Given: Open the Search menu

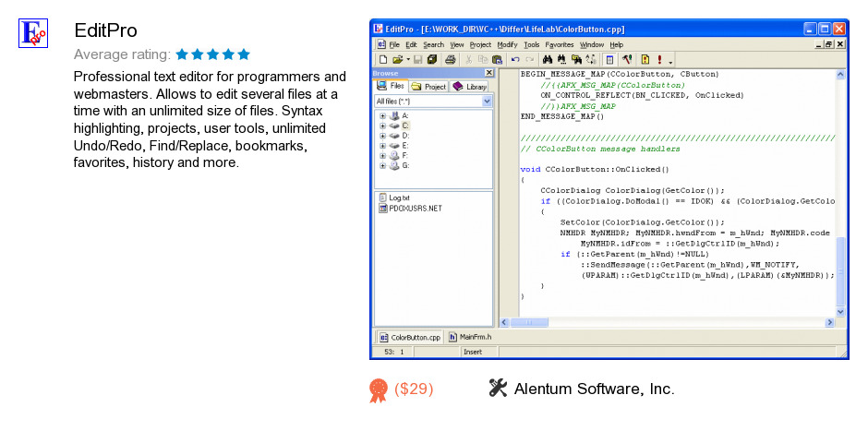Looking at the screenshot, I should pos(434,45).
